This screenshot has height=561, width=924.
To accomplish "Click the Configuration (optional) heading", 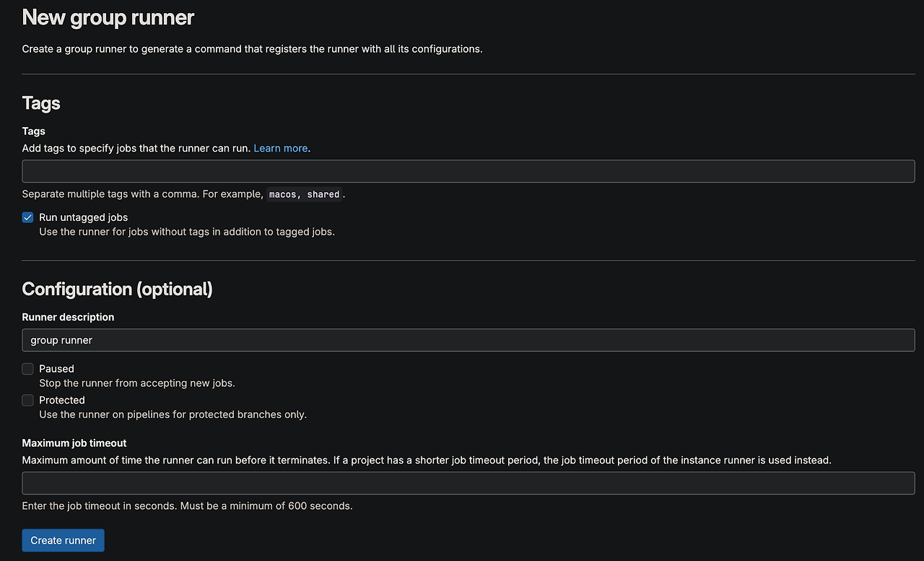I will [117, 289].
